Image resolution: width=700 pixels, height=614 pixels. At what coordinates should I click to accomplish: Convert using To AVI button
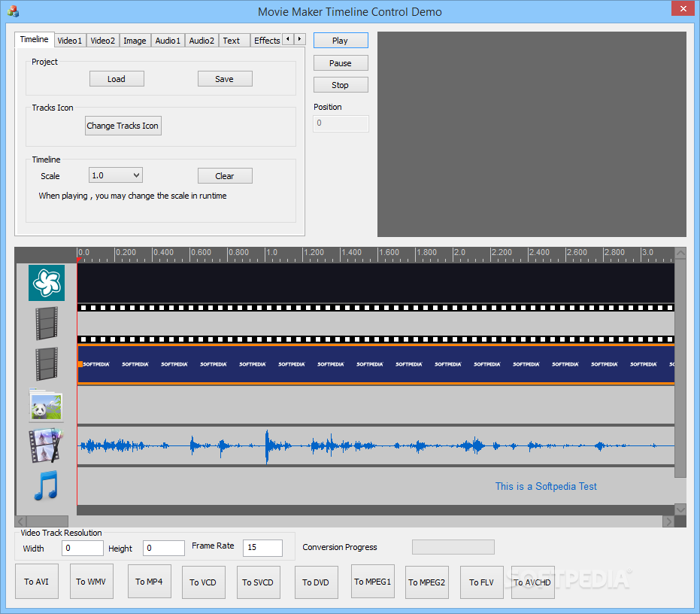37,582
